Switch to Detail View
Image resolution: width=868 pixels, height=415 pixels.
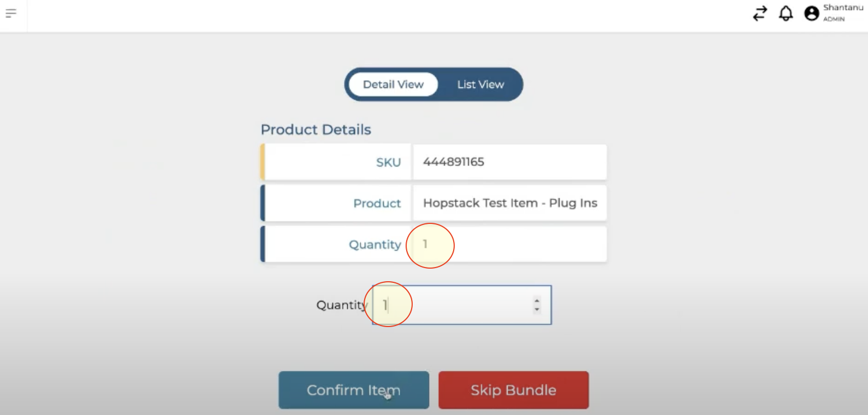[x=393, y=85]
